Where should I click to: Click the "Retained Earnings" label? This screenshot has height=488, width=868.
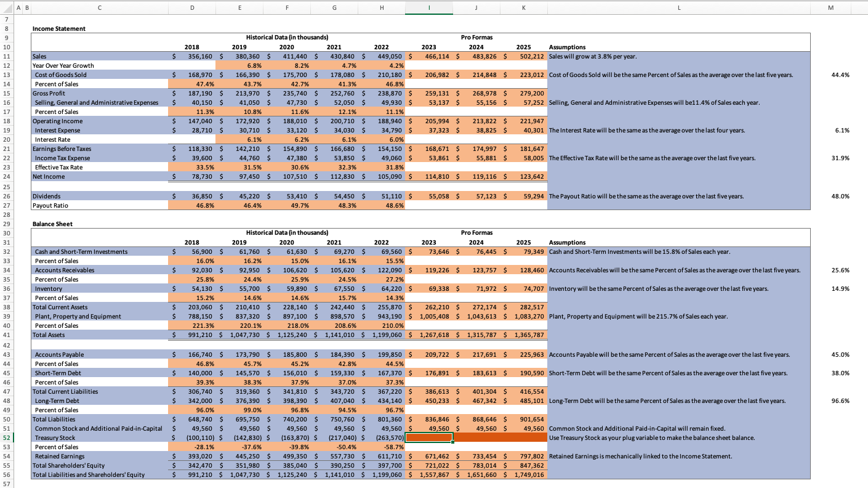(x=61, y=456)
